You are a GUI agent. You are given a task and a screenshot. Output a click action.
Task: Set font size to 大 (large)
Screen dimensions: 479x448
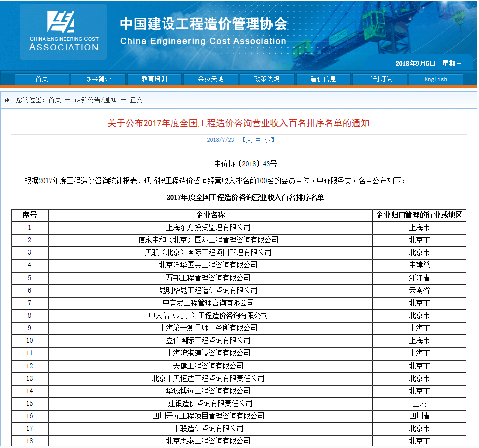click(249, 140)
